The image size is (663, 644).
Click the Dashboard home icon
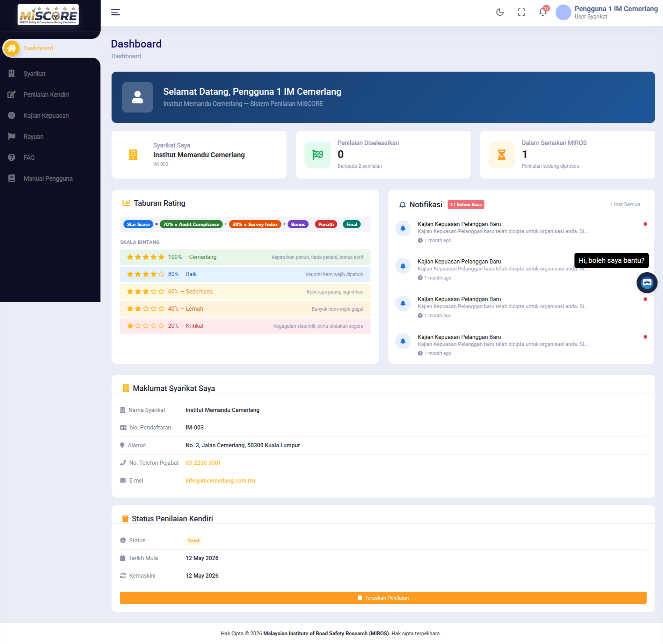coord(12,48)
